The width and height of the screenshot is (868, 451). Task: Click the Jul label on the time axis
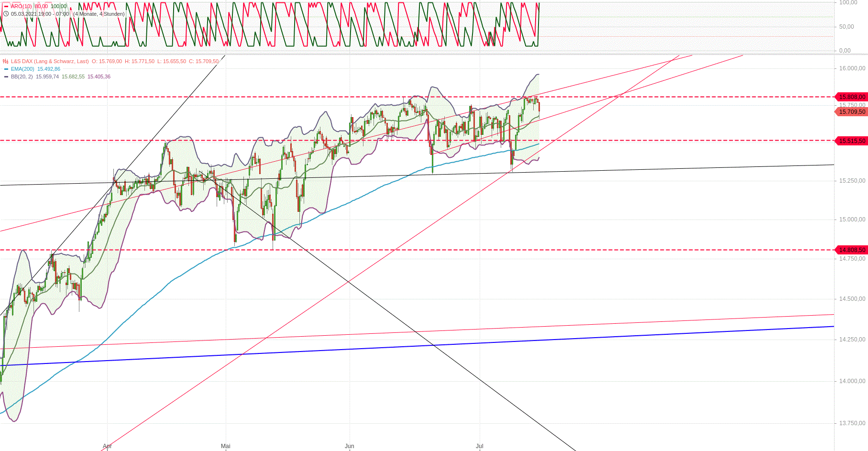480,446
